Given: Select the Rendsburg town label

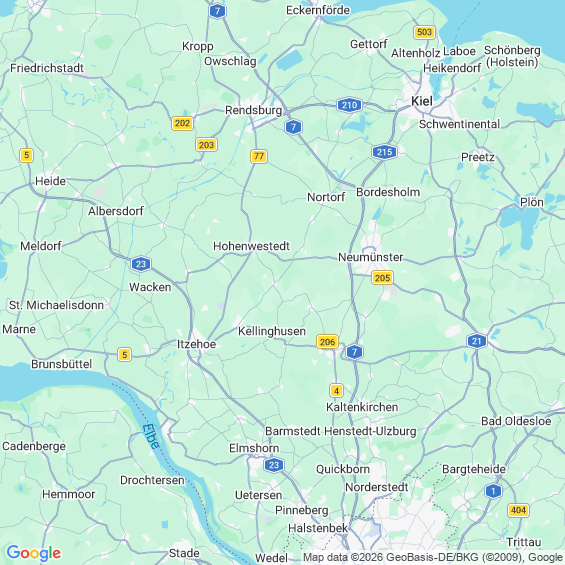Looking at the screenshot, I should click(253, 110).
